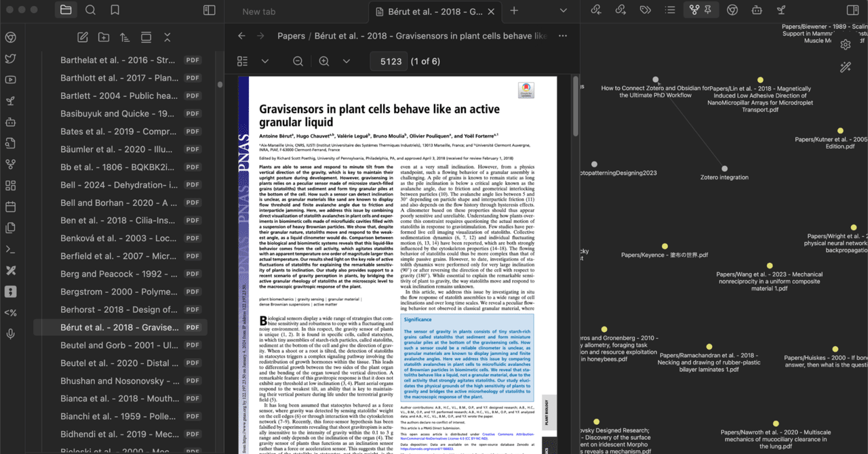
Task: Open graph view from left ribbon
Action: click(10, 164)
